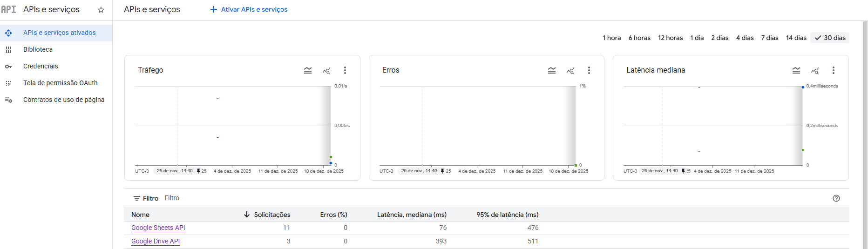The image size is (868, 249).
Task: Click the Tráfego chart title
Action: click(150, 70)
